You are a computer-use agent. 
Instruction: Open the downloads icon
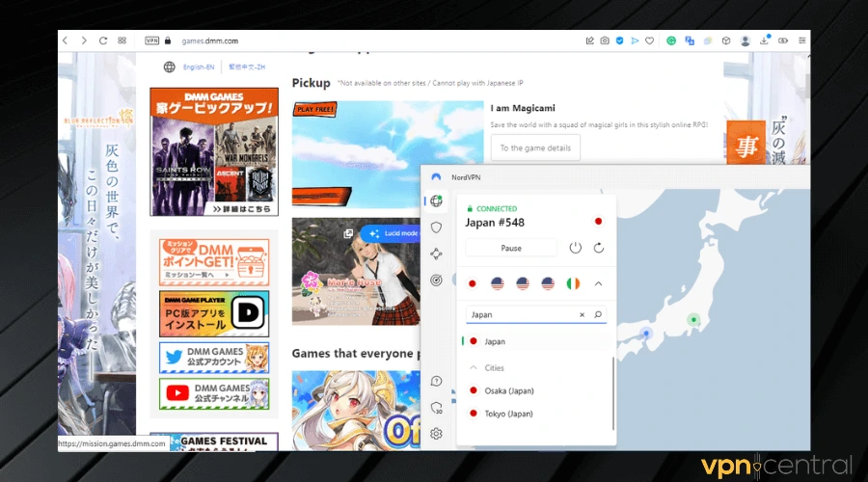click(765, 40)
